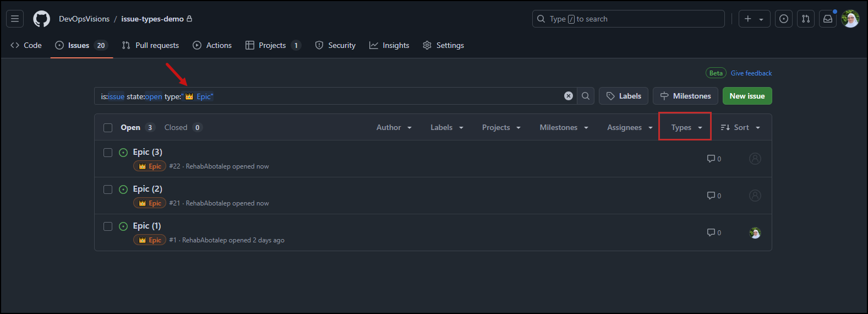Select the Epic (1) issue checkbox
The image size is (868, 314).
(x=108, y=226)
